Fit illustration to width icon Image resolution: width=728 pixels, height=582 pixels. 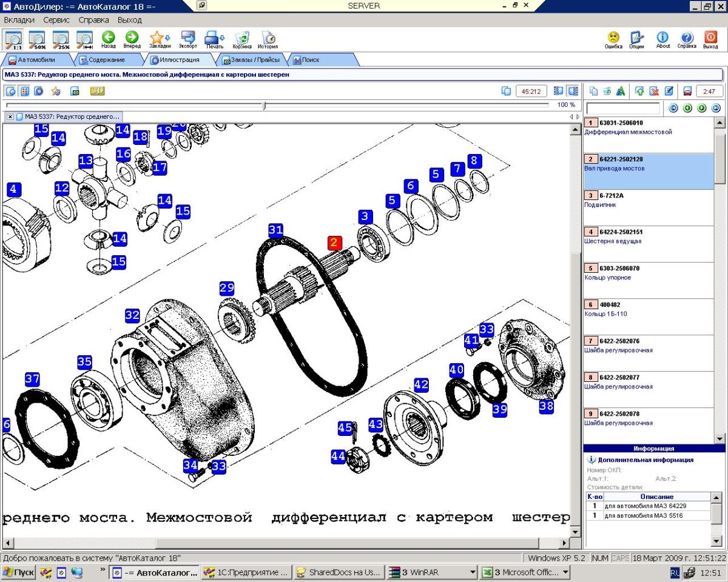point(85,39)
